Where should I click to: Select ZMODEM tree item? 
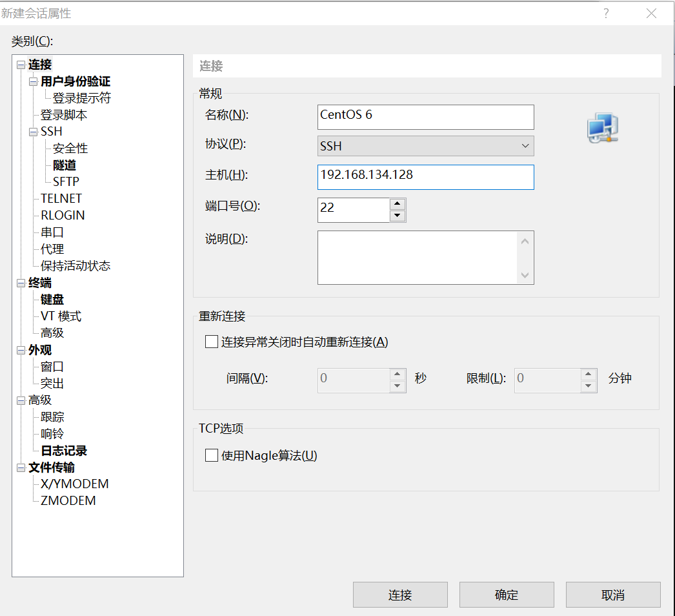pyautogui.click(x=68, y=502)
